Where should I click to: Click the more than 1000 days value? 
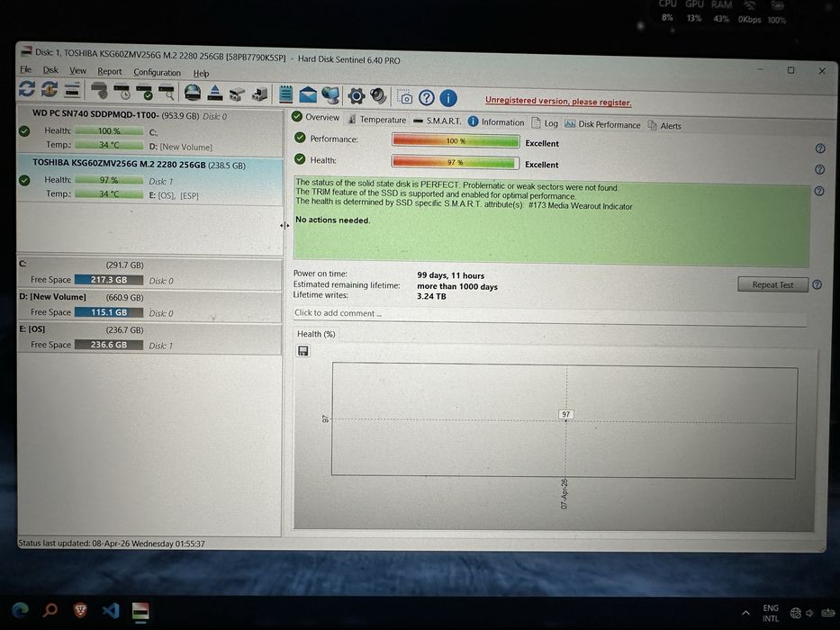click(457, 286)
